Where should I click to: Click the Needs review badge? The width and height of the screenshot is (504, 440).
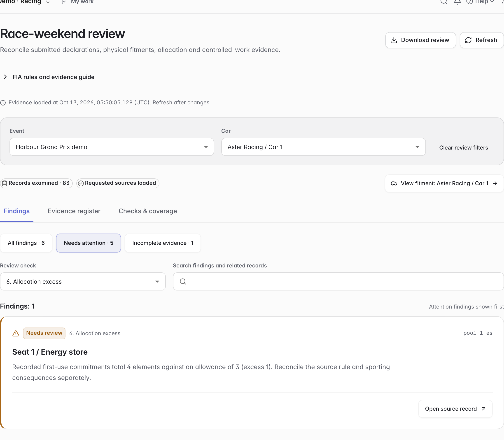pyautogui.click(x=44, y=333)
